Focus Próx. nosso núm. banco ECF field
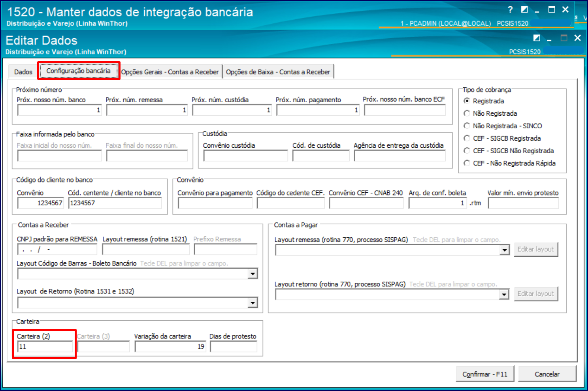 click(x=405, y=110)
